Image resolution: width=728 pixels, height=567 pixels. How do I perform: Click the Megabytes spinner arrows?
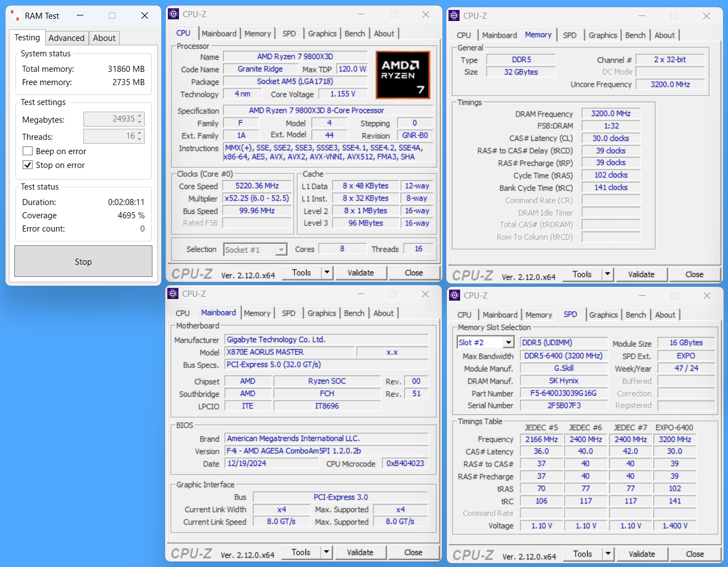tap(140, 119)
